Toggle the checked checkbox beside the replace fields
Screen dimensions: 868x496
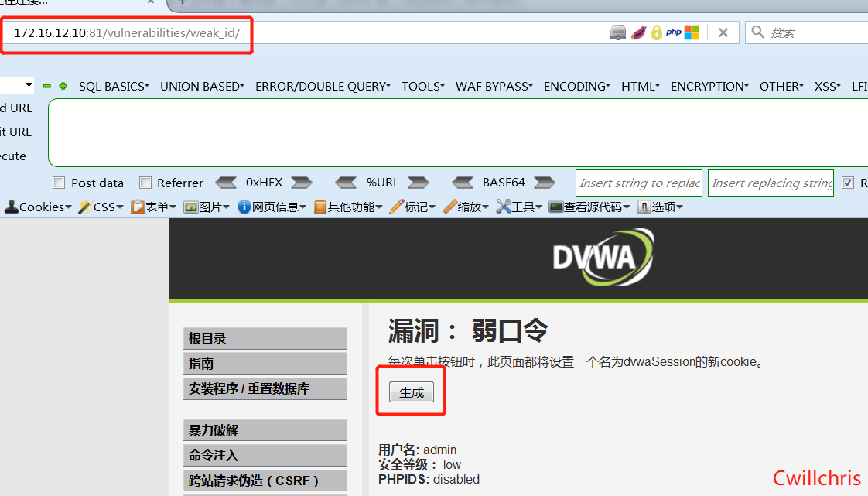[x=849, y=183]
